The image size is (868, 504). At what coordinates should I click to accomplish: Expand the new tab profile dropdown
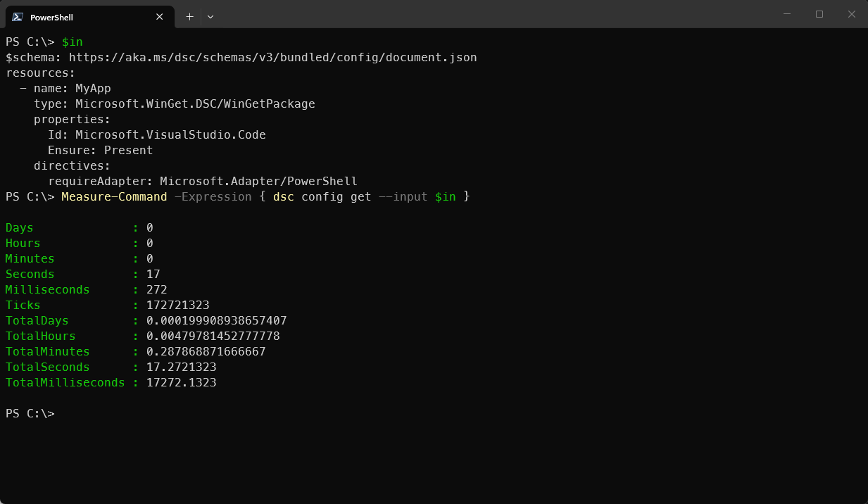tap(210, 17)
